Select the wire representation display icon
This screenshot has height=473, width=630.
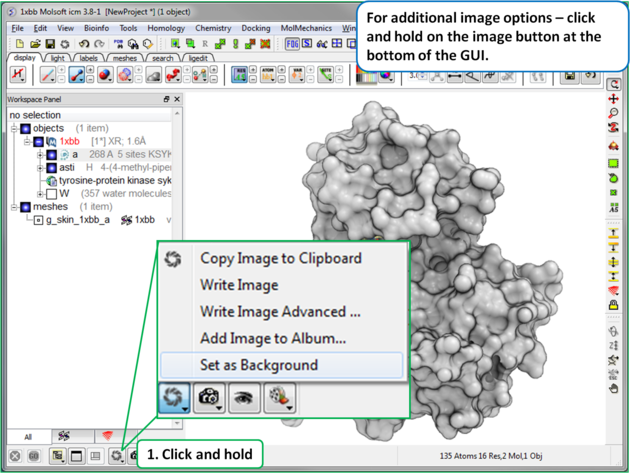pyautogui.click(x=46, y=75)
